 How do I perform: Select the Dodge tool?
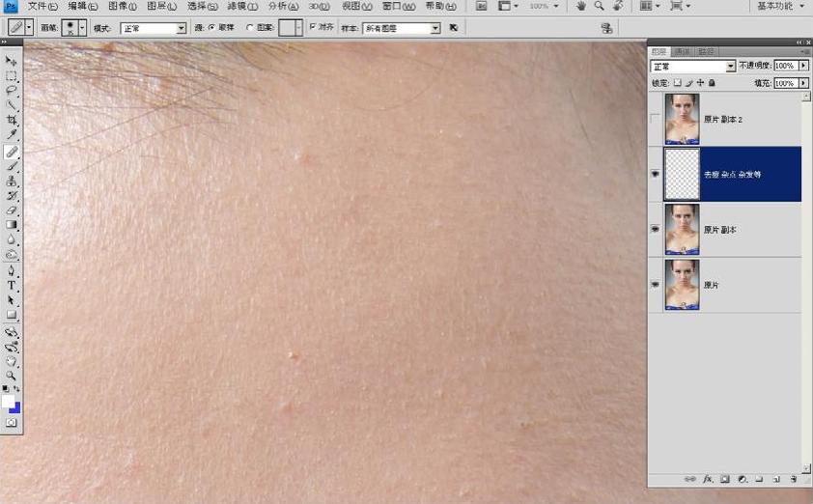pos(11,255)
